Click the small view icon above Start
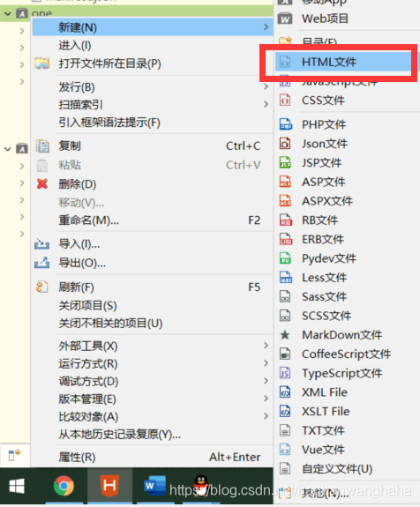420x507 pixels. (x=14, y=455)
